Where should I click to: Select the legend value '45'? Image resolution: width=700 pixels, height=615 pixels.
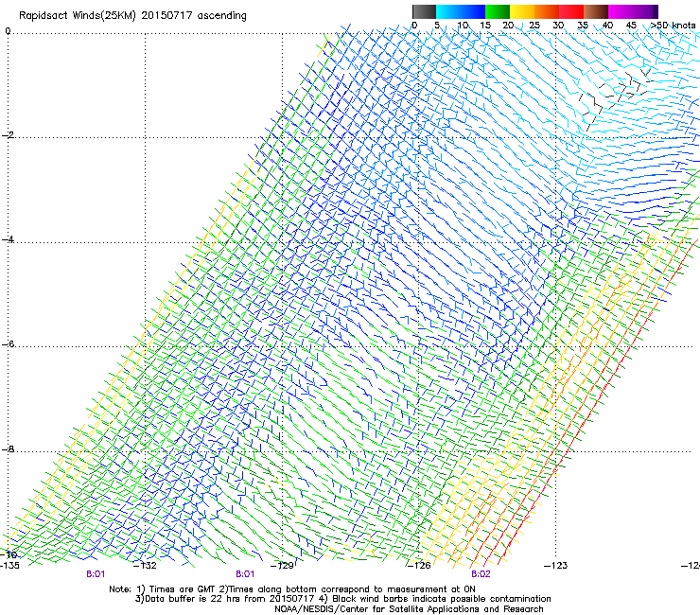(x=631, y=25)
